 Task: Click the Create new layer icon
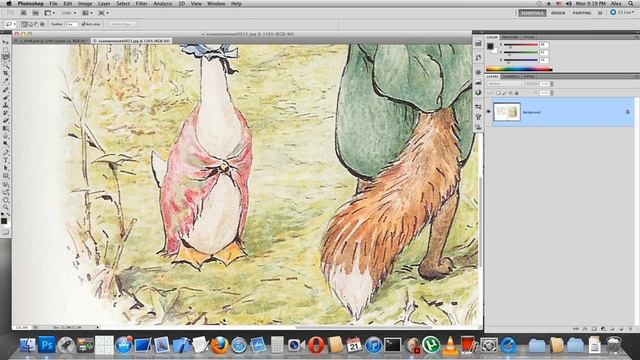click(621, 329)
